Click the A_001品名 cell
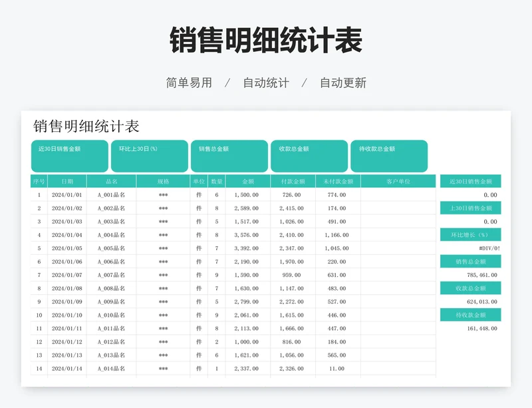532x408 pixels. (112, 195)
